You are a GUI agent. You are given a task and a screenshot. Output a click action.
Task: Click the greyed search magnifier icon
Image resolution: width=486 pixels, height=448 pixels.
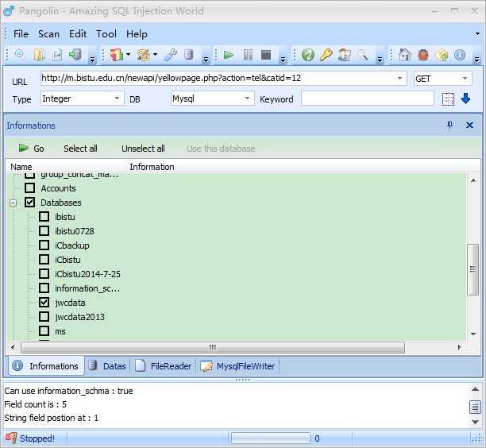coord(362,55)
